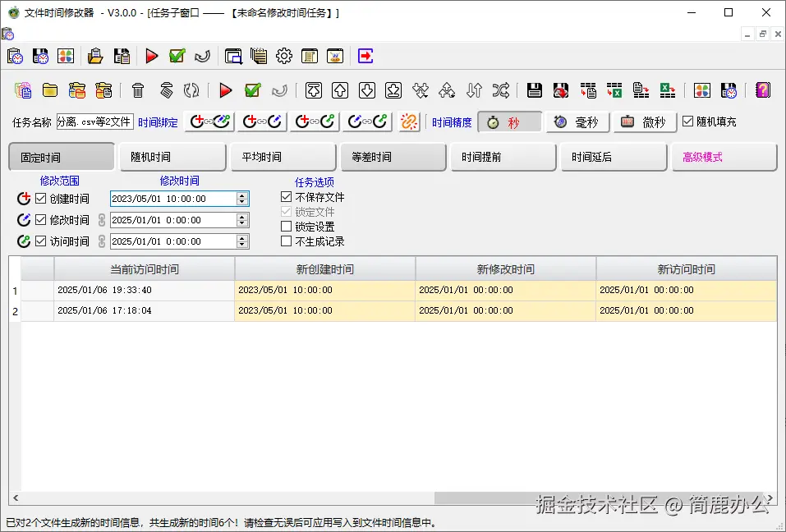
Task: Click the black floppy disk save icon
Action: (535, 90)
